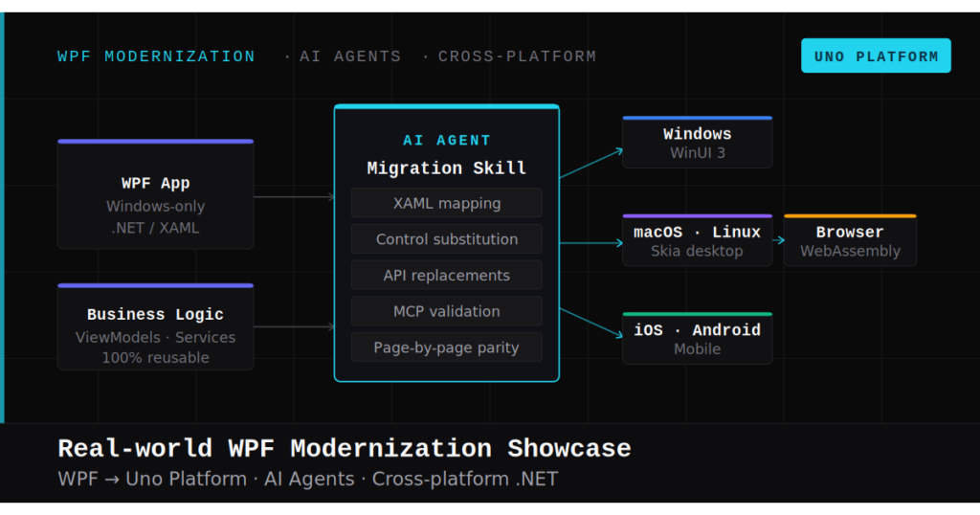Click the UNO PLATFORM badge
This screenshot has width=980, height=515.
[x=876, y=56]
